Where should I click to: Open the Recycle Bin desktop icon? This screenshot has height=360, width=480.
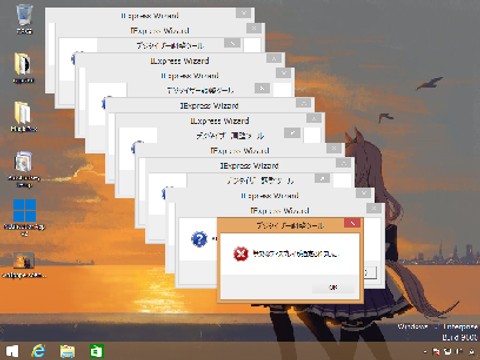pyautogui.click(x=24, y=19)
